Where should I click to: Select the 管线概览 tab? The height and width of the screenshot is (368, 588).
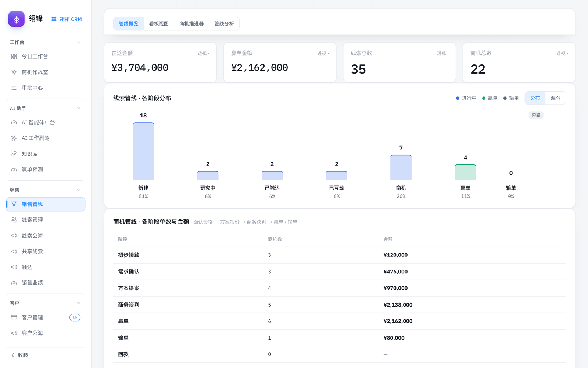pos(129,24)
